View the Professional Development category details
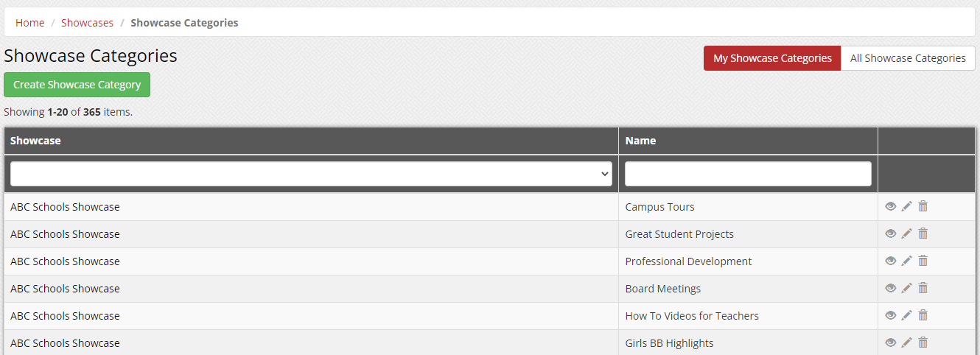Viewport: 980px width, 355px height. 890,261
